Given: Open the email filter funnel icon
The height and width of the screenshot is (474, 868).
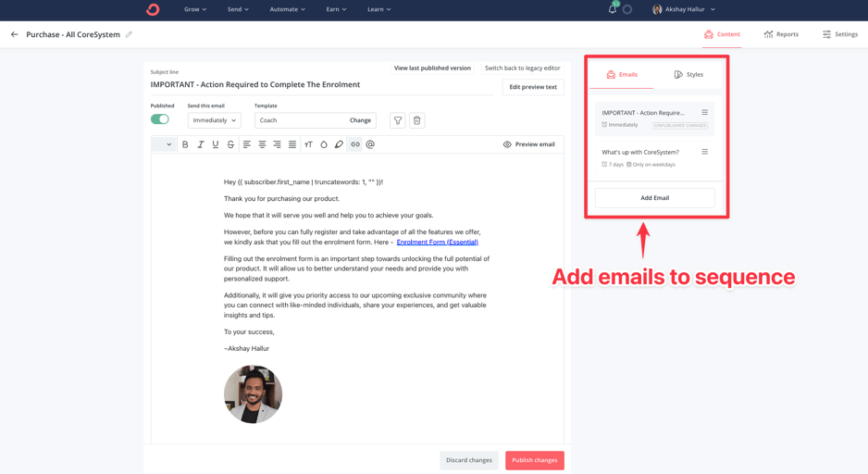Looking at the screenshot, I should point(398,120).
